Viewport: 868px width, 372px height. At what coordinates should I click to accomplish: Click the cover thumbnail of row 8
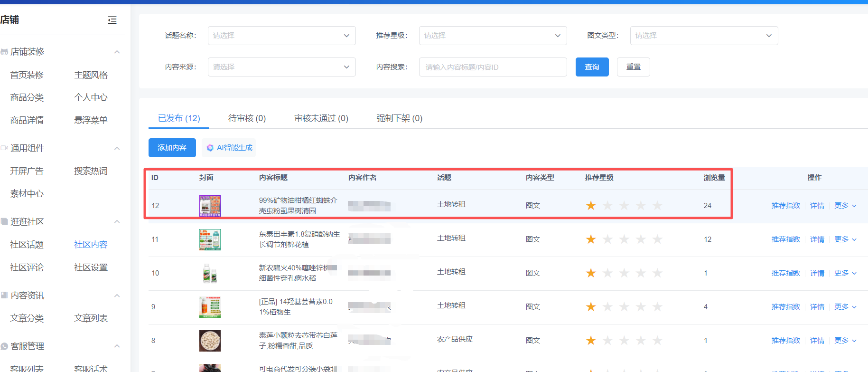pyautogui.click(x=210, y=341)
